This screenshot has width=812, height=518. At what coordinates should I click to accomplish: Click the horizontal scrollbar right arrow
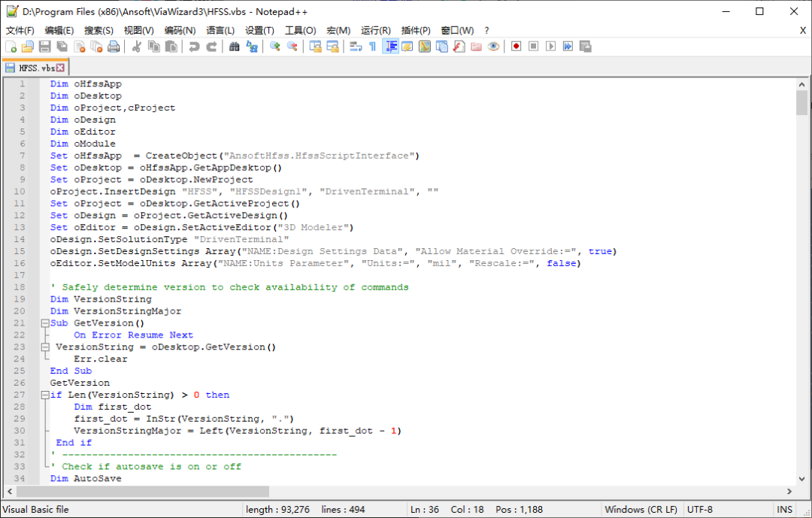[789, 491]
